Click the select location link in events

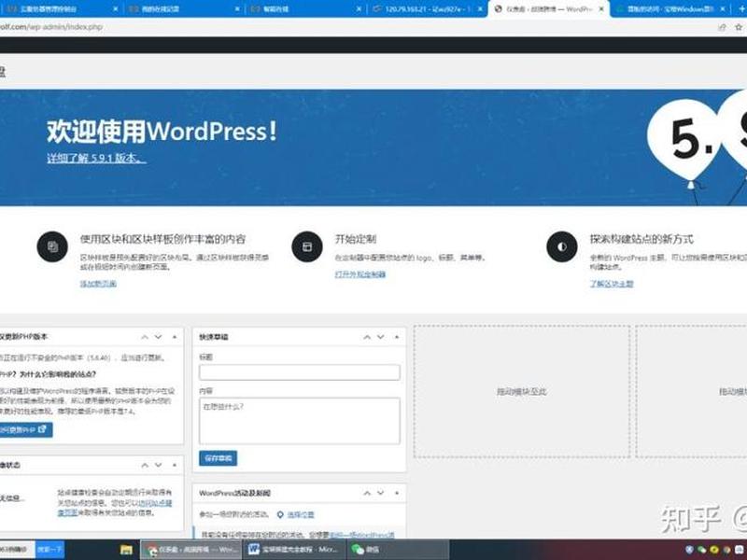[301, 515]
